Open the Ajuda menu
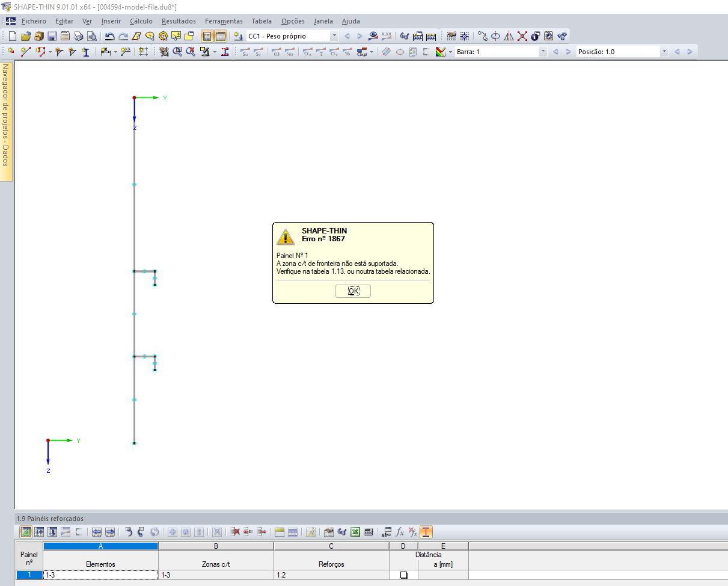The height and width of the screenshot is (586, 728). point(351,21)
